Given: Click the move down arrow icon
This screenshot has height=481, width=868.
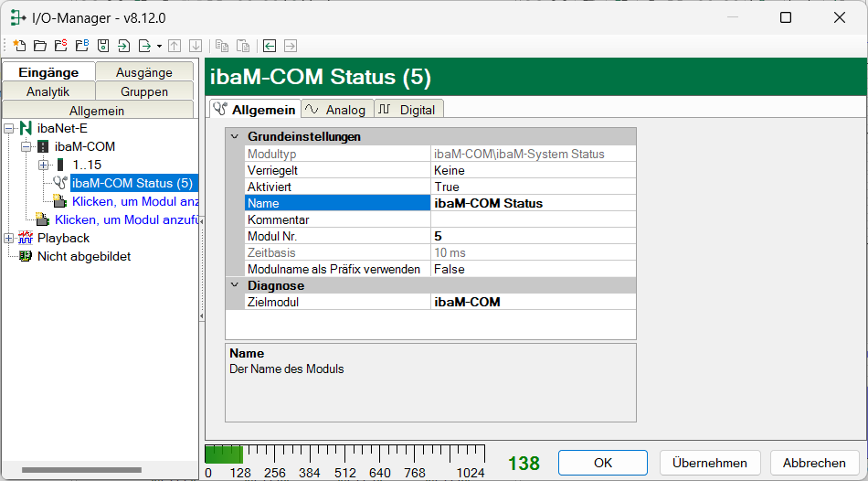Looking at the screenshot, I should [x=196, y=46].
